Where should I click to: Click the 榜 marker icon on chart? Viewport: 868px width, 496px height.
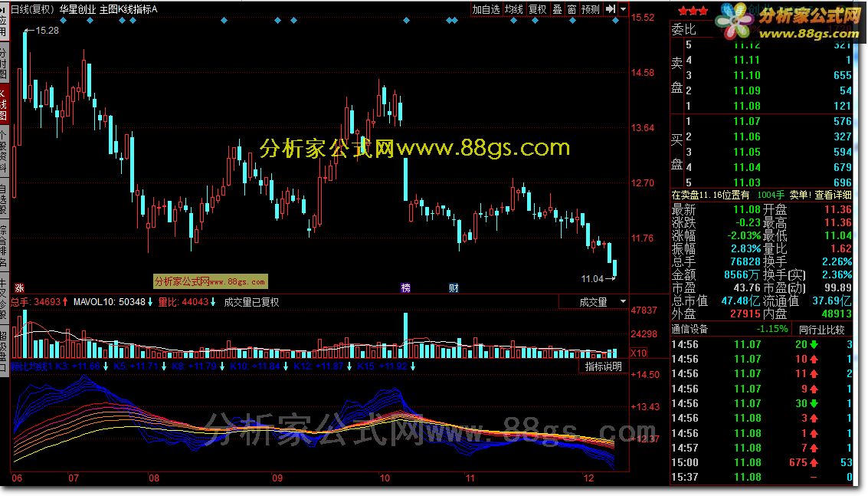click(406, 287)
